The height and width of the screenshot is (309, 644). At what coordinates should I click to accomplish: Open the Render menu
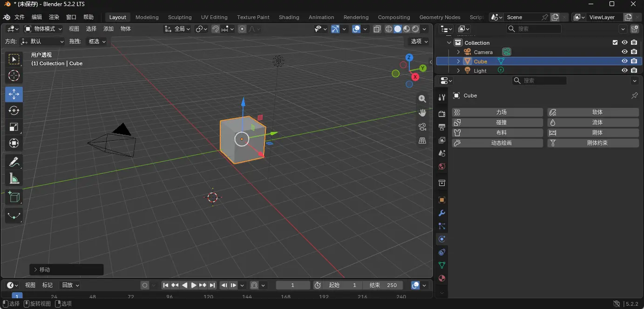[x=54, y=17]
